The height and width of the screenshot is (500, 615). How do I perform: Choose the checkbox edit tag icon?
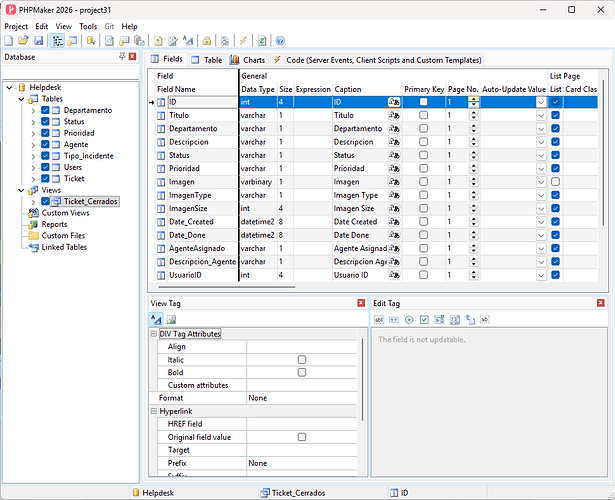pos(424,320)
